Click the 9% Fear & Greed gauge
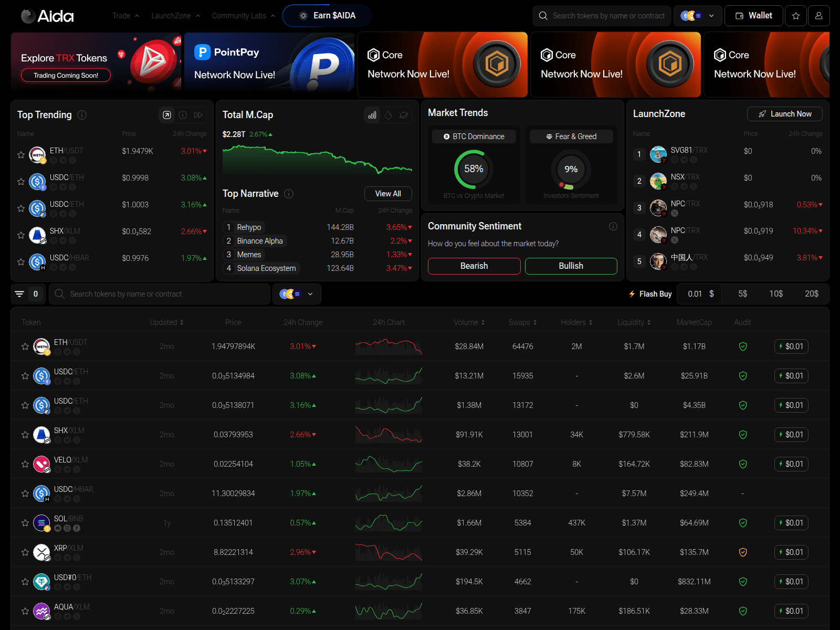The image size is (840, 630). click(571, 169)
